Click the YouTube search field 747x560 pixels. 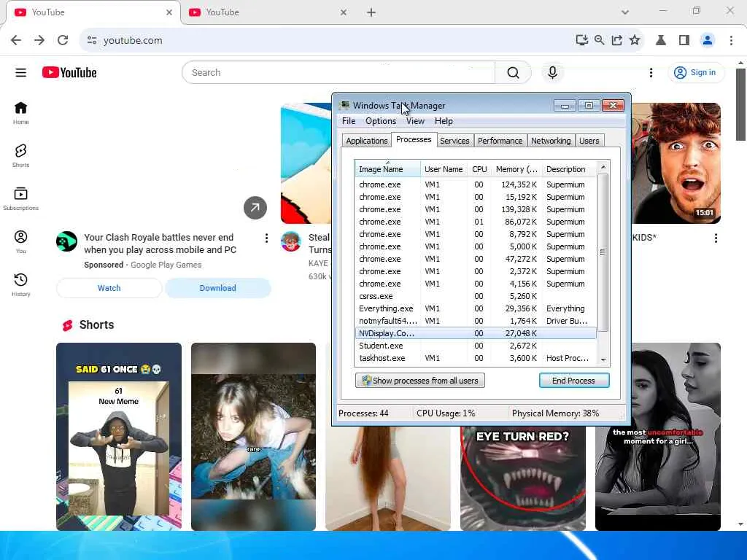338,73
